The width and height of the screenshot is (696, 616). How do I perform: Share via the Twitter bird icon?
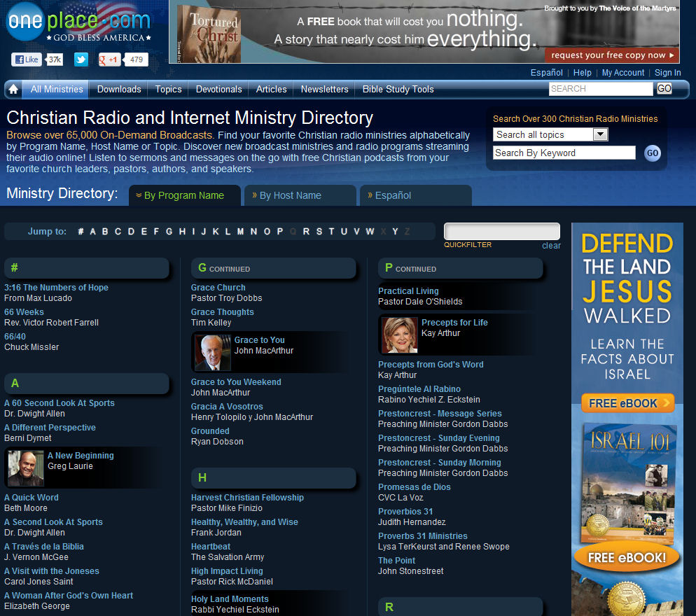81,59
